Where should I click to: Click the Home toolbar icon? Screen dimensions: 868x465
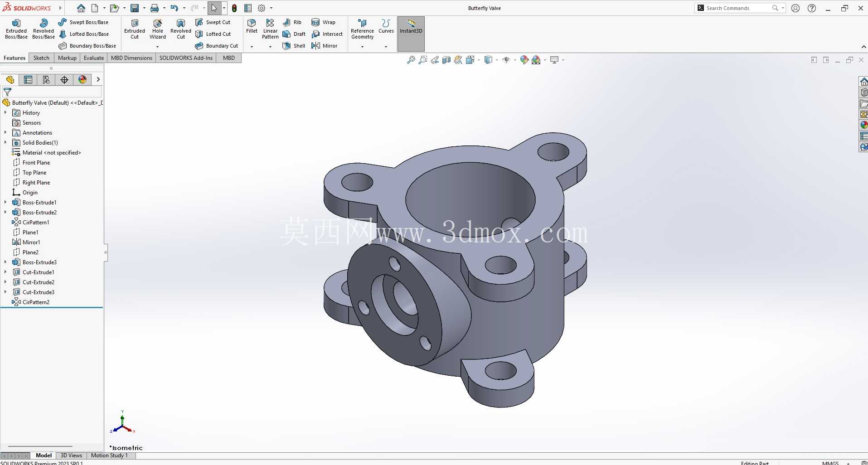pyautogui.click(x=81, y=8)
